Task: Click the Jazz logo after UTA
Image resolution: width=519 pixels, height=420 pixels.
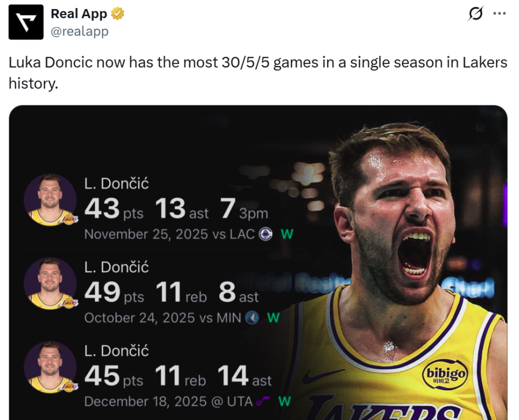Action: (263, 401)
